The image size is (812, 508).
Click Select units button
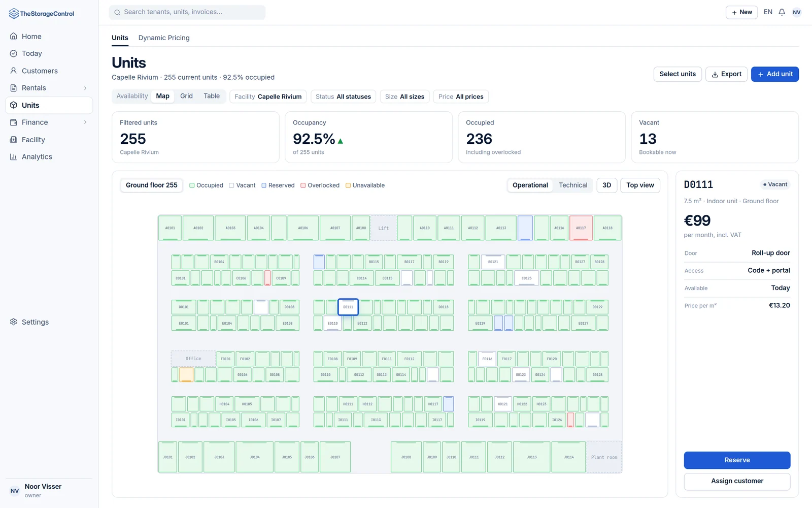(x=678, y=74)
